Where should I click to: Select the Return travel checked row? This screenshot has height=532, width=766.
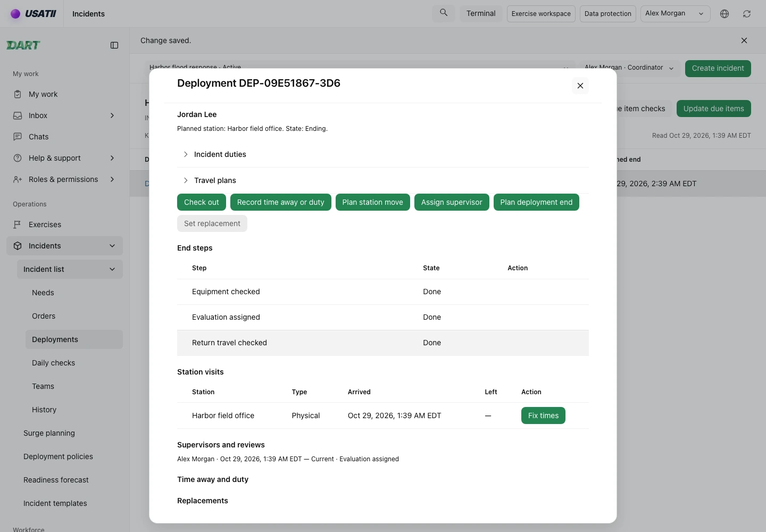(383, 343)
